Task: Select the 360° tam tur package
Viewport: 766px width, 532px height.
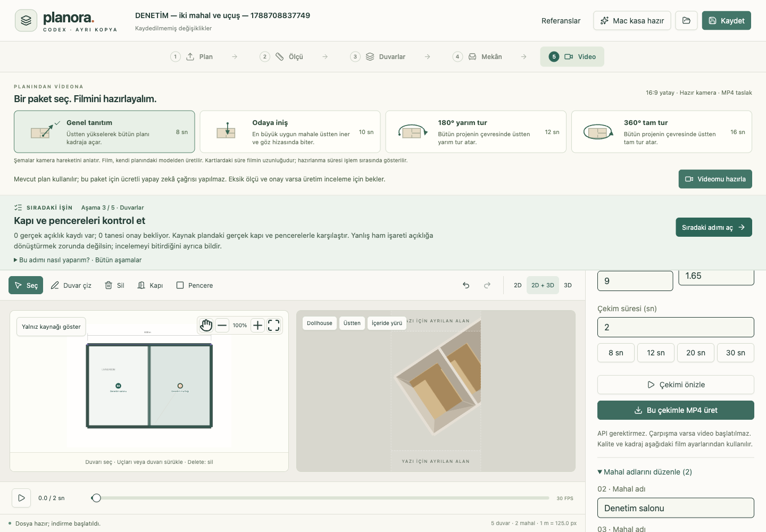Action: [x=662, y=132]
